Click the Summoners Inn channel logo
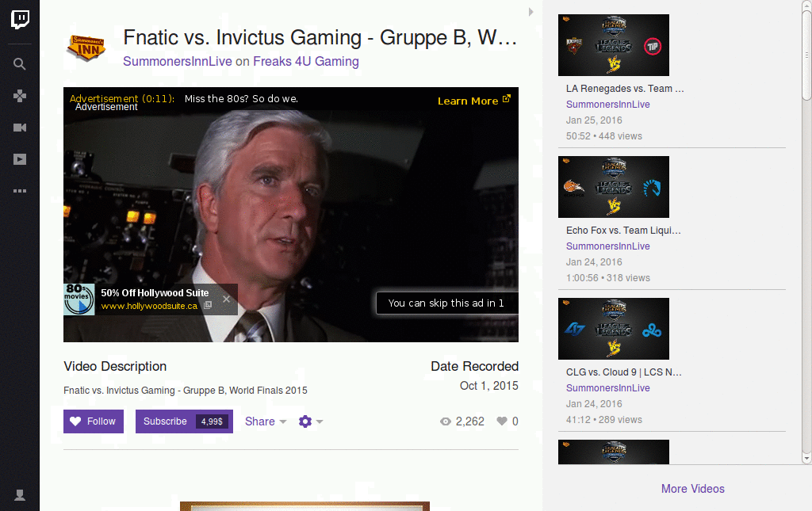 click(86, 48)
